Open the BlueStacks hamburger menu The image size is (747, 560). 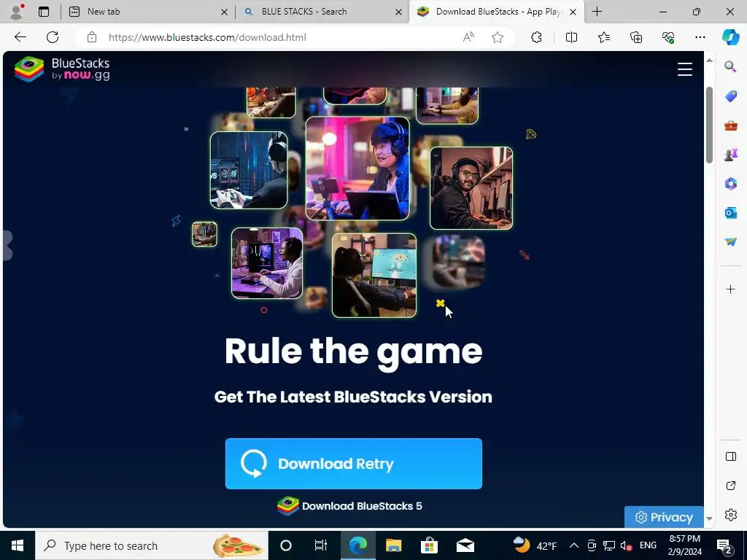click(x=684, y=69)
